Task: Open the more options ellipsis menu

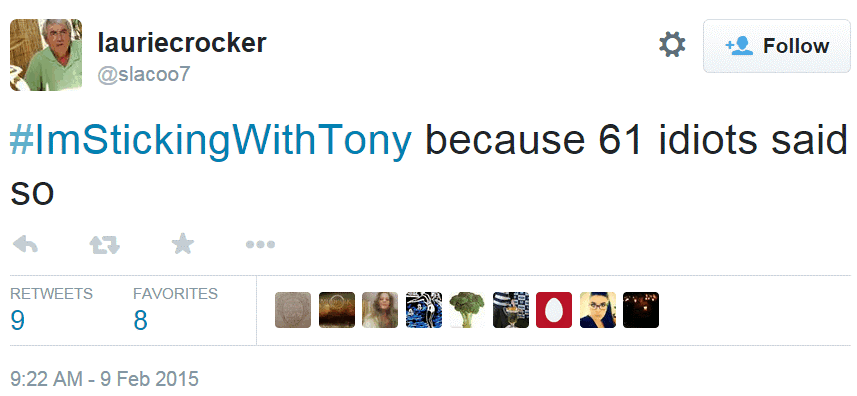Action: [x=260, y=245]
